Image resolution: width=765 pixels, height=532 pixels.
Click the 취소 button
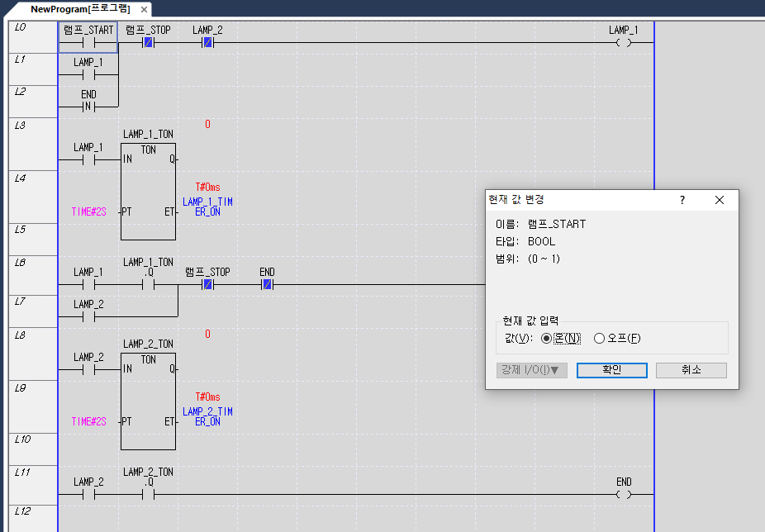click(x=691, y=370)
